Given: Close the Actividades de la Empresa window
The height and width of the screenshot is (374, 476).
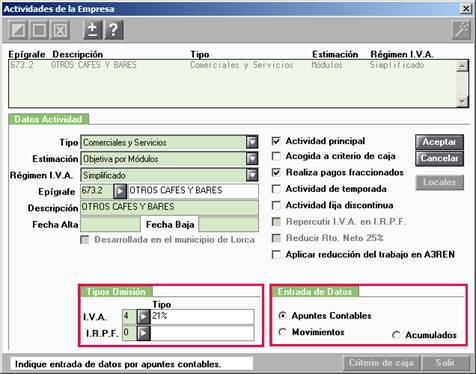Looking at the screenshot, I should tap(466, 9).
